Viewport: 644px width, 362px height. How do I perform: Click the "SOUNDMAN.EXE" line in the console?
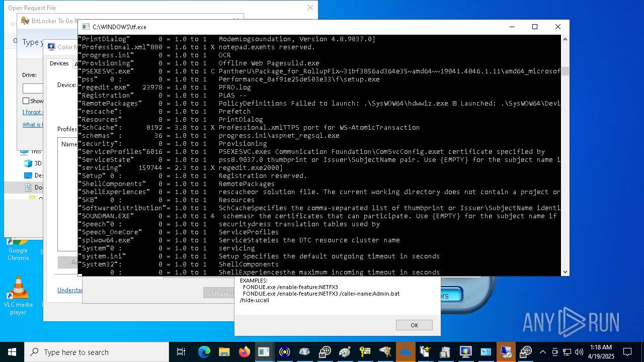coord(319,216)
